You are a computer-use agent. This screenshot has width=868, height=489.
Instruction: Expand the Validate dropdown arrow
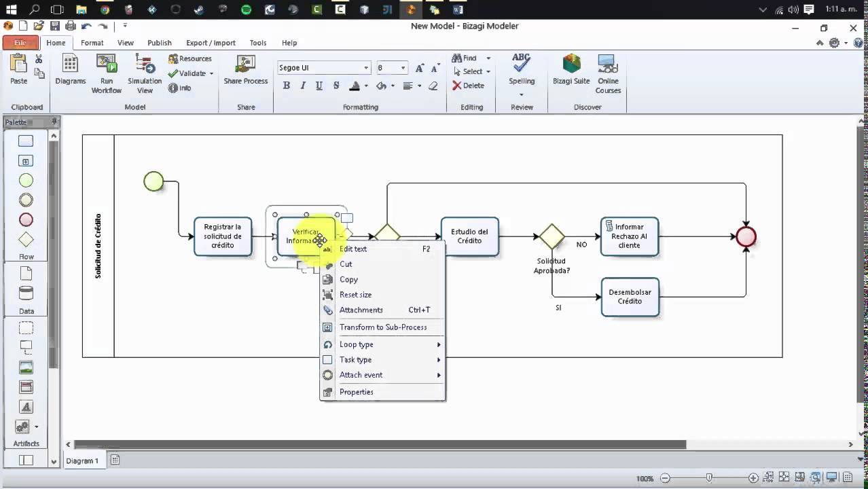pos(211,73)
